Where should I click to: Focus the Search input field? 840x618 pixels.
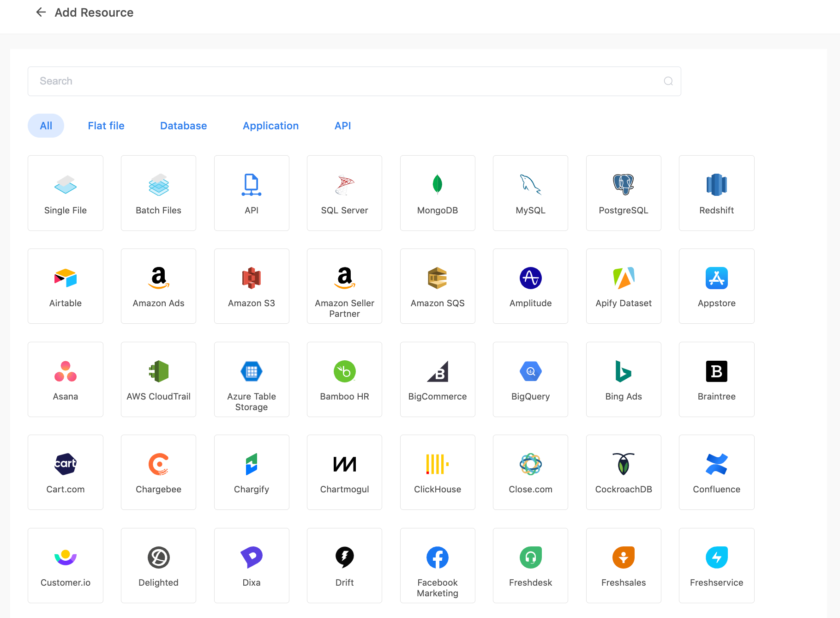pyautogui.click(x=354, y=81)
